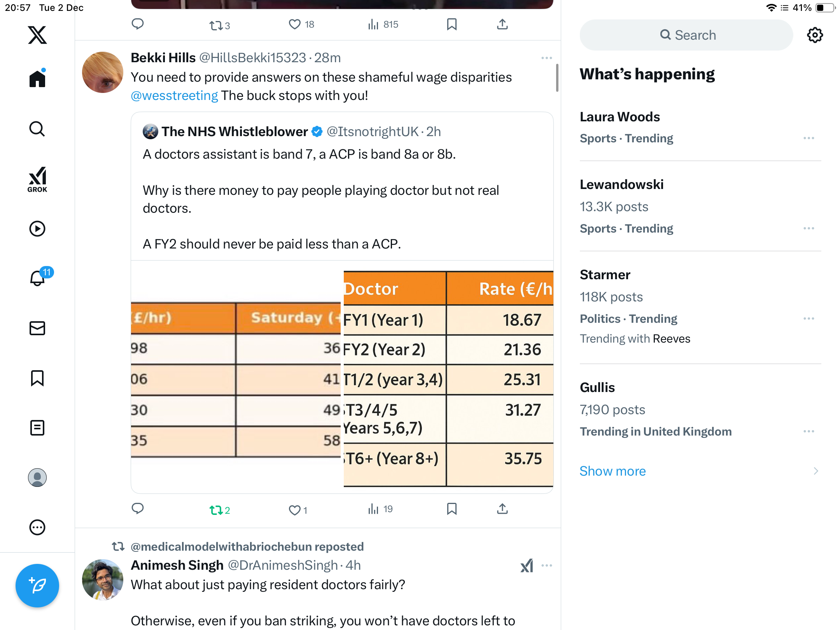Undo repost on Bekki Hills' post

pos(216,510)
